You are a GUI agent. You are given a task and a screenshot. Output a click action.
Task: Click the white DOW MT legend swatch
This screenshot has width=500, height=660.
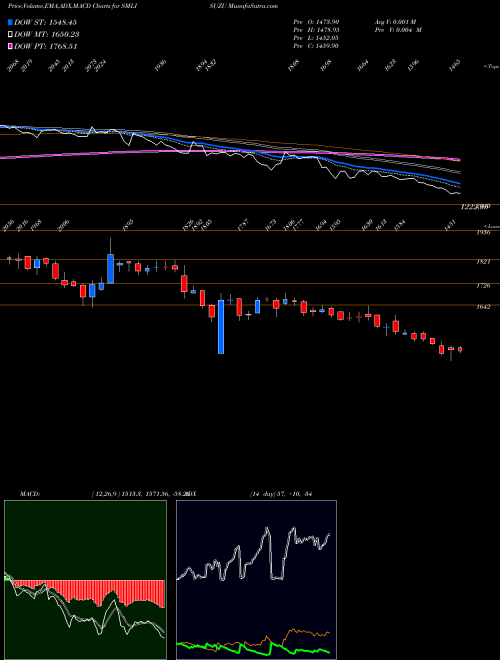click(x=10, y=35)
